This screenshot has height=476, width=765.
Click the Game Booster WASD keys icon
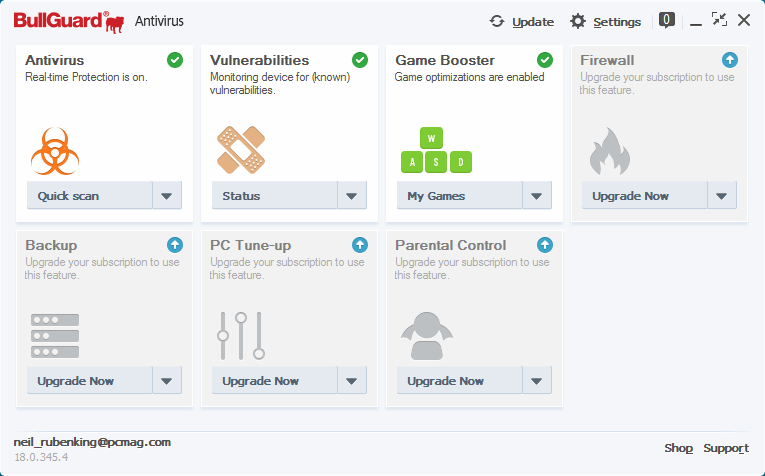coord(435,151)
